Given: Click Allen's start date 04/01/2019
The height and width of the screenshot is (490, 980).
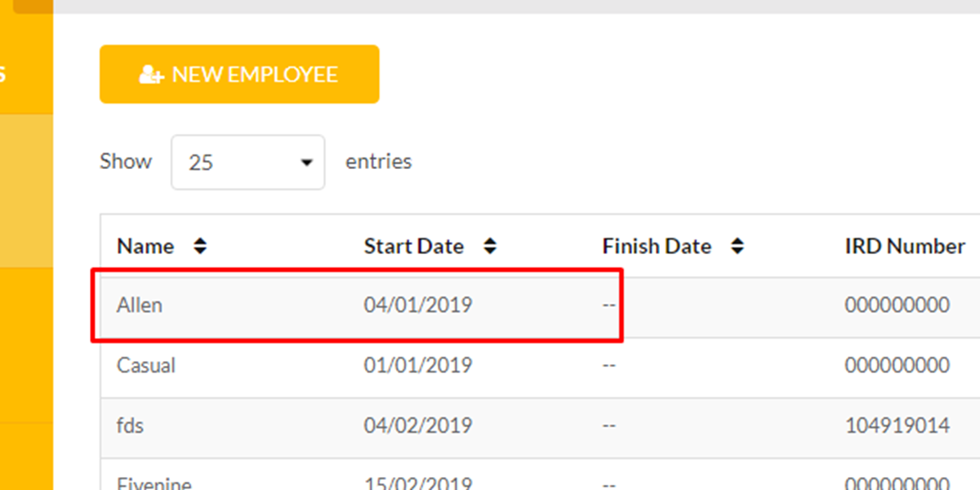Looking at the screenshot, I should tap(418, 305).
